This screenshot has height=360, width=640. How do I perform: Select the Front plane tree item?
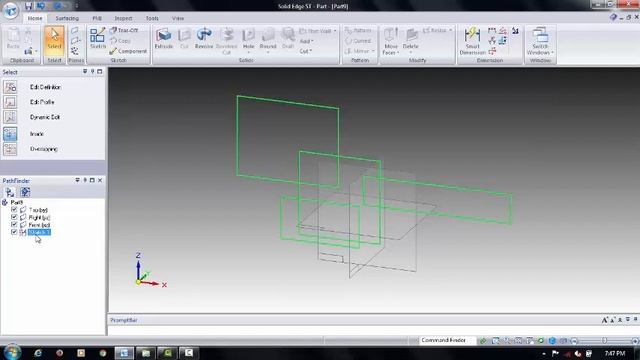click(39, 225)
